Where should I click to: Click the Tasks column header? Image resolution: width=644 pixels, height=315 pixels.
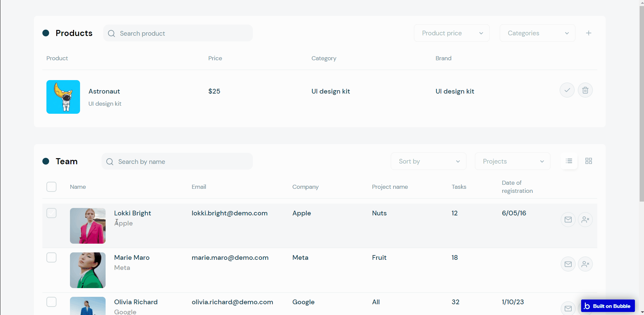pos(459,187)
